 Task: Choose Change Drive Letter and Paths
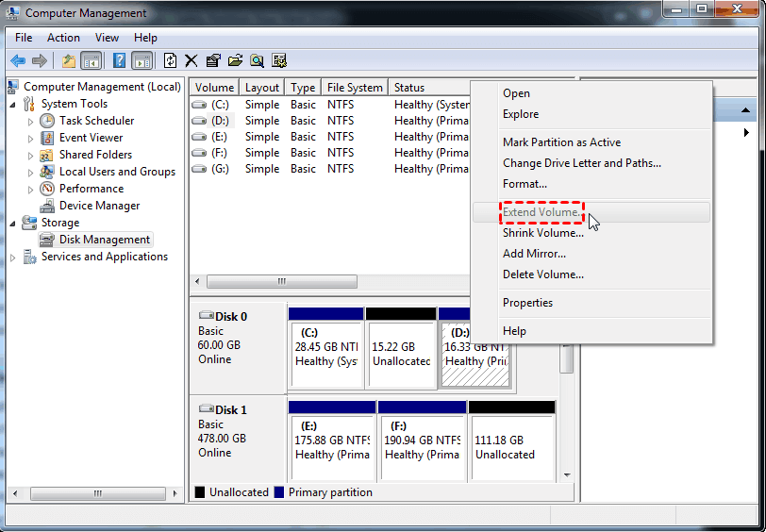click(x=591, y=163)
